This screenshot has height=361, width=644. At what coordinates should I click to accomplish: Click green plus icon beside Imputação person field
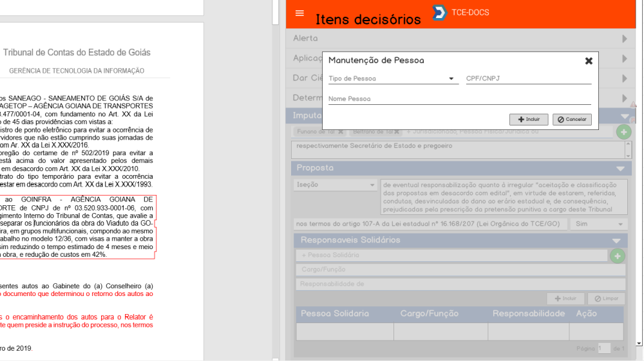(623, 132)
